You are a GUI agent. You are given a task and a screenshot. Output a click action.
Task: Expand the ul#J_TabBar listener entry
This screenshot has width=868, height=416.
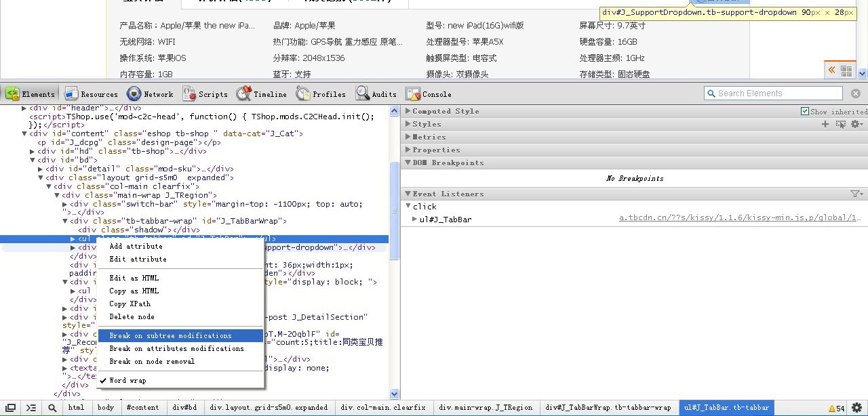(x=414, y=219)
